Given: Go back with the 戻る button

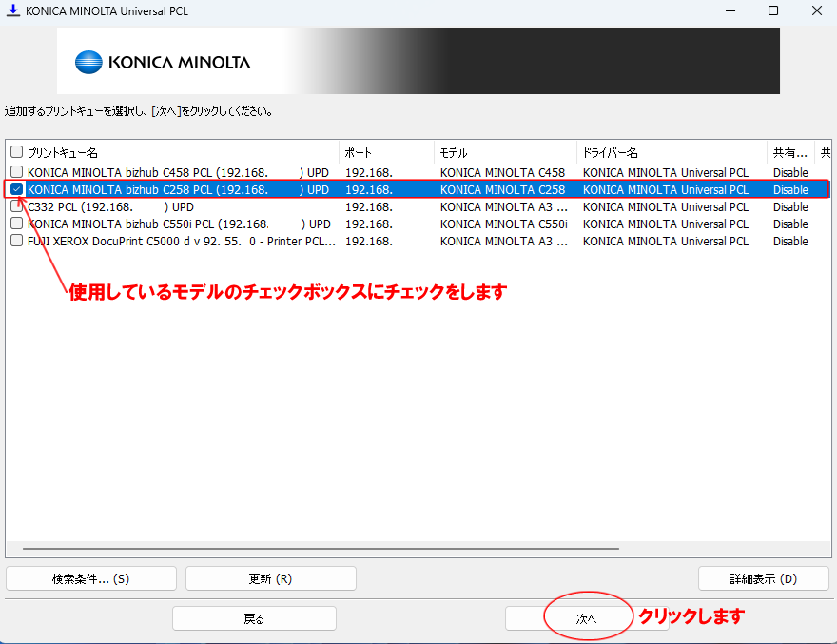Looking at the screenshot, I should point(254,618).
